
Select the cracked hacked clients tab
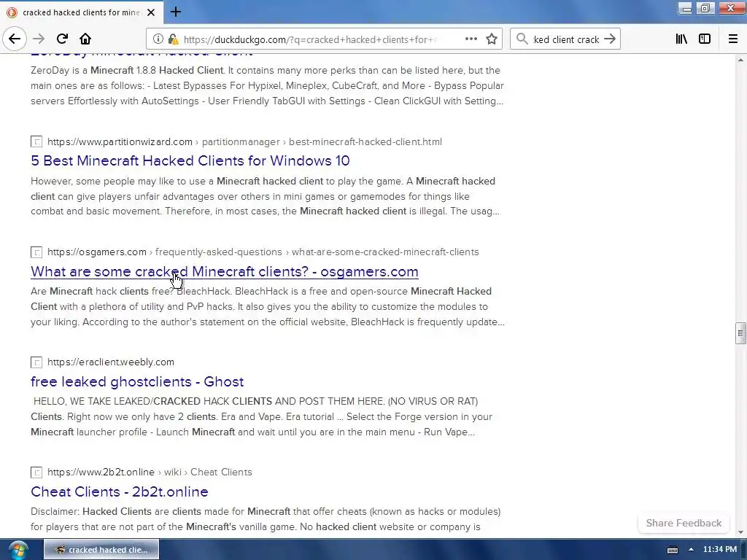tap(82, 12)
